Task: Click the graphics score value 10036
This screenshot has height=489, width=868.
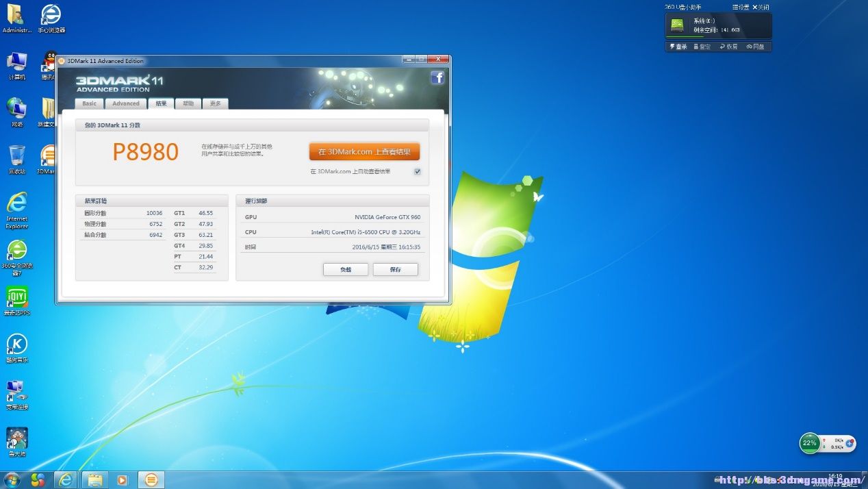Action: click(x=154, y=213)
